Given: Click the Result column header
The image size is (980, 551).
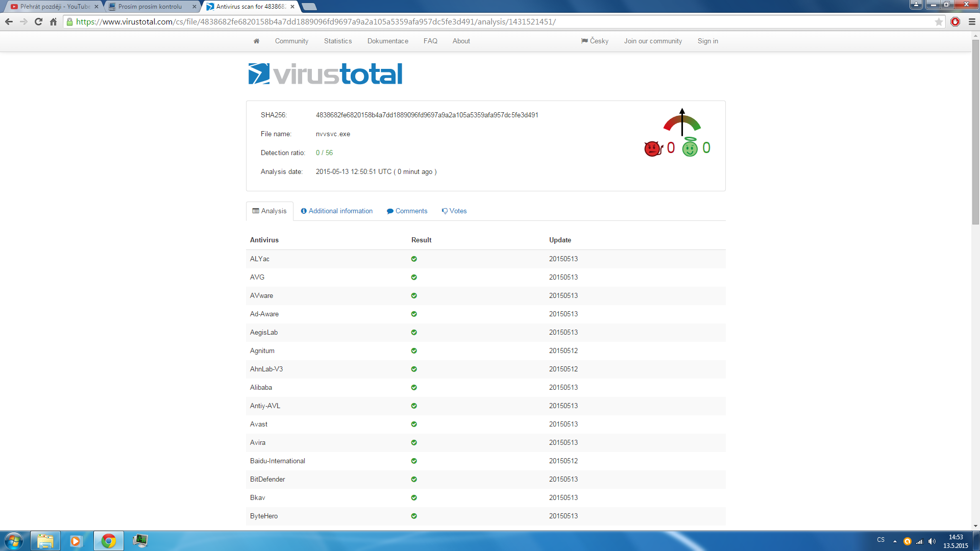Looking at the screenshot, I should point(422,240).
